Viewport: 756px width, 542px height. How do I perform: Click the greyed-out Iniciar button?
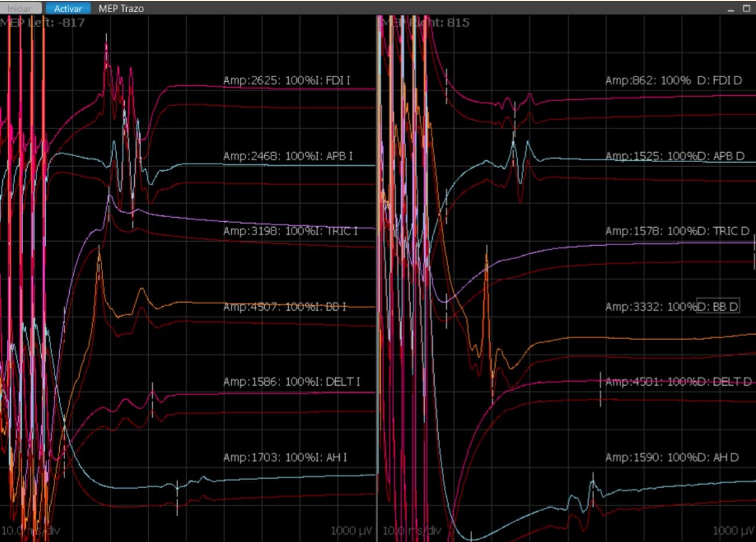pos(20,9)
